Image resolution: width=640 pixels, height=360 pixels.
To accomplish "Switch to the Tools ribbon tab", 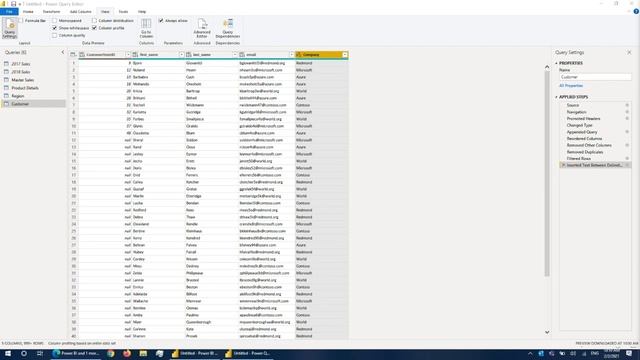I will point(123,12).
